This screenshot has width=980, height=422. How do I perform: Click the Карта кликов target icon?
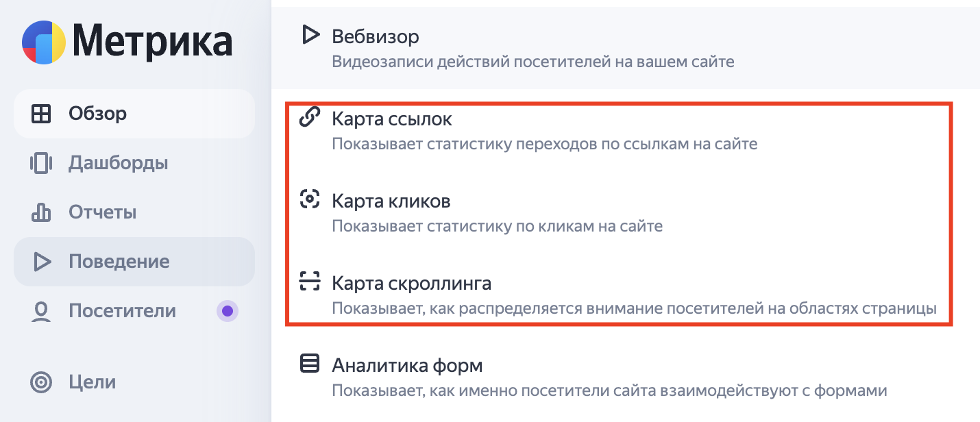[x=310, y=199]
